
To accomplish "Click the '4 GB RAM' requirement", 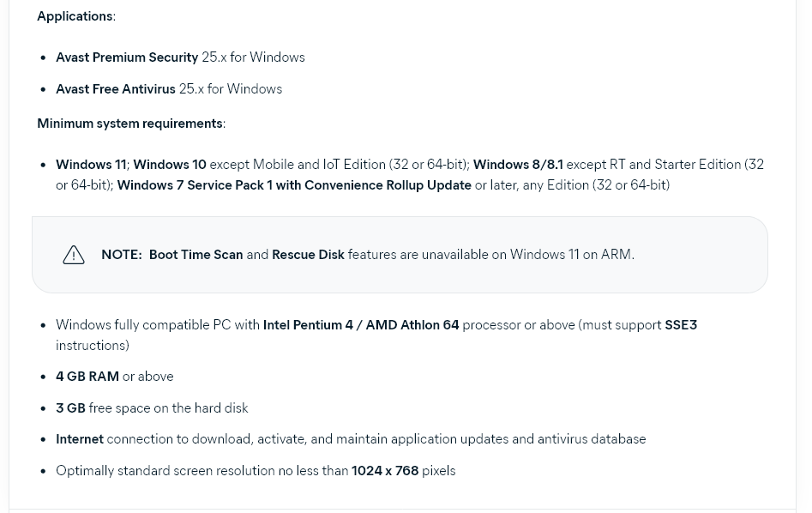I will tap(87, 377).
